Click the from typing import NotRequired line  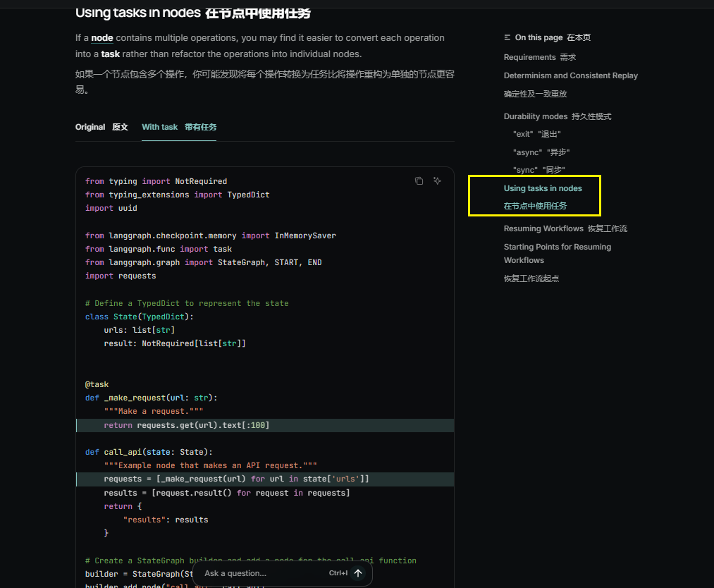156,181
